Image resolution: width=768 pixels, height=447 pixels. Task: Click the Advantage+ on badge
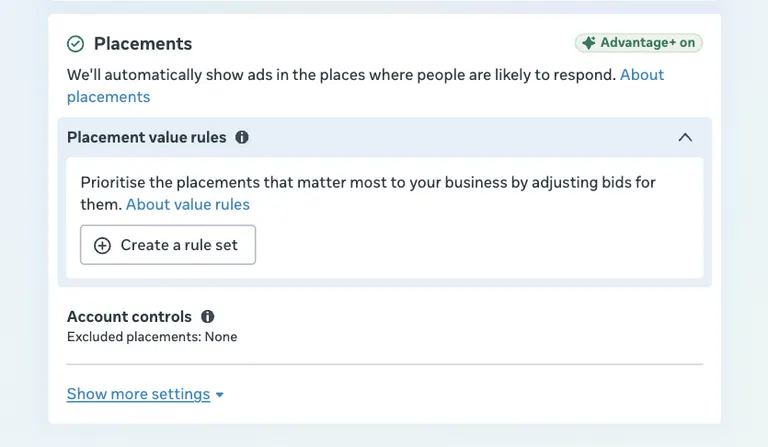(639, 43)
